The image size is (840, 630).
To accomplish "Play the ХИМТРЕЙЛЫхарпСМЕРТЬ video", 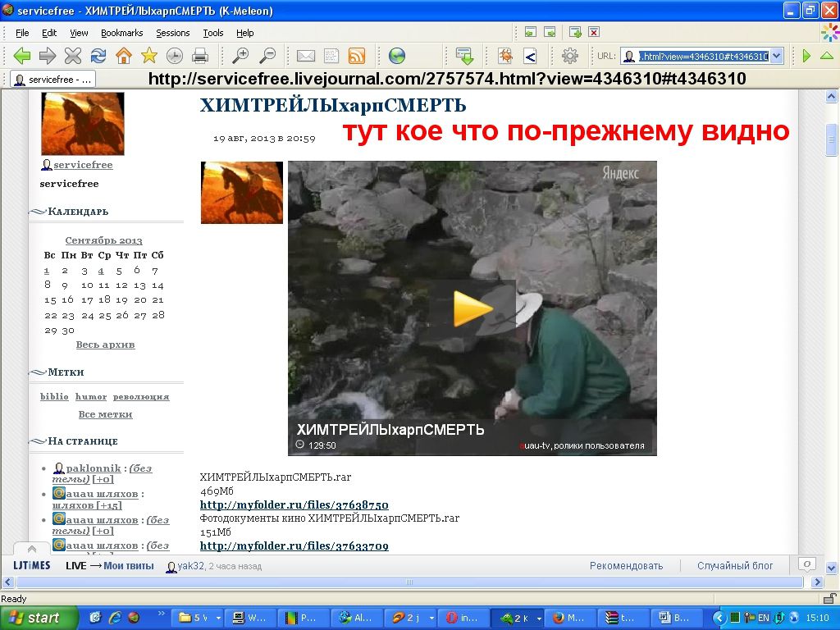I will tap(472, 308).
